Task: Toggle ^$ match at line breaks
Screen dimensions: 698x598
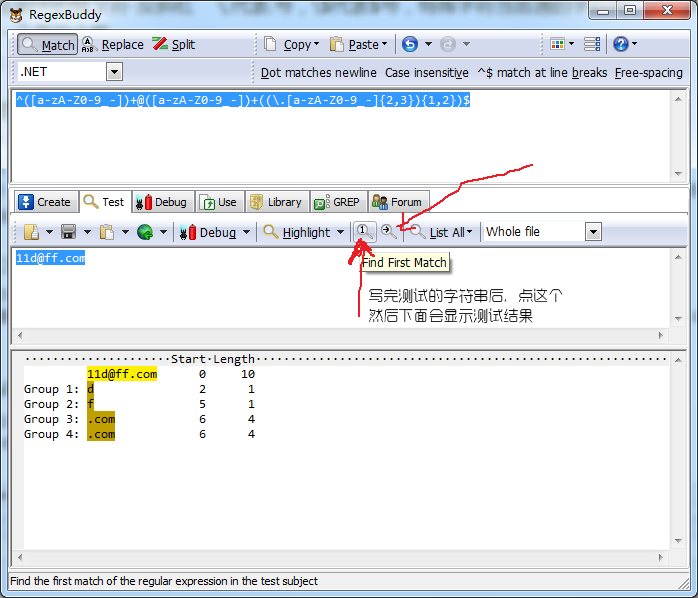Action: tap(542, 73)
